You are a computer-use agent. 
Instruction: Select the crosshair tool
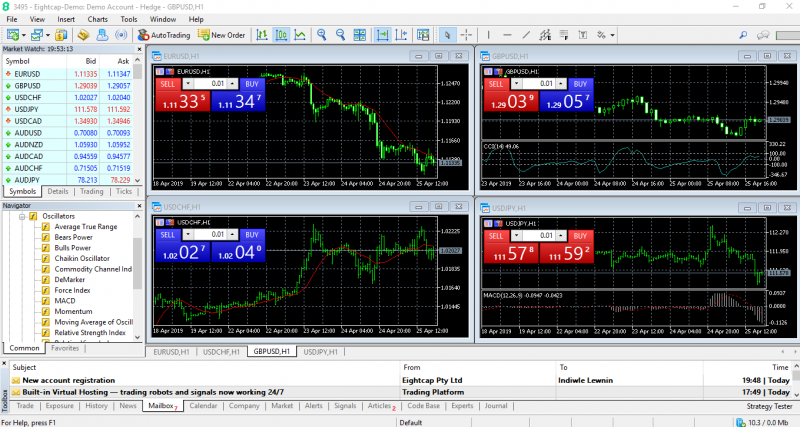tap(466, 35)
